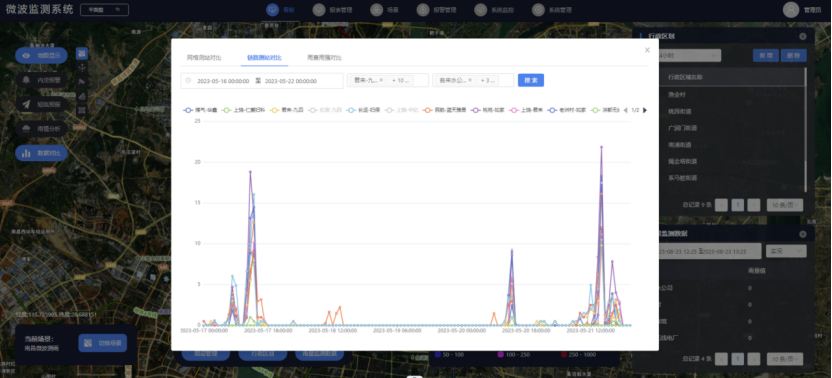
Task: Click the eye icon in 地图显示 button
Action: coord(26,55)
